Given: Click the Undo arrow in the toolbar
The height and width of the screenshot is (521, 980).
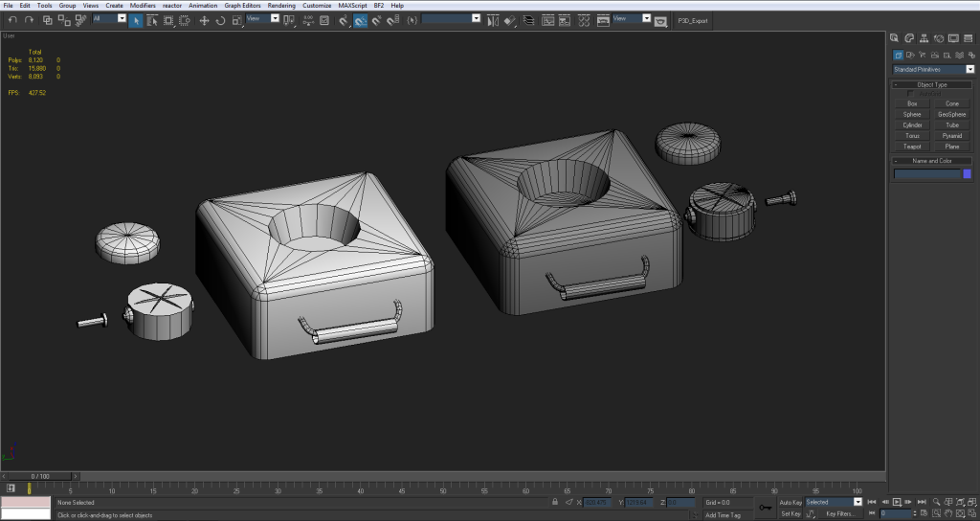Looking at the screenshot, I should tap(12, 20).
